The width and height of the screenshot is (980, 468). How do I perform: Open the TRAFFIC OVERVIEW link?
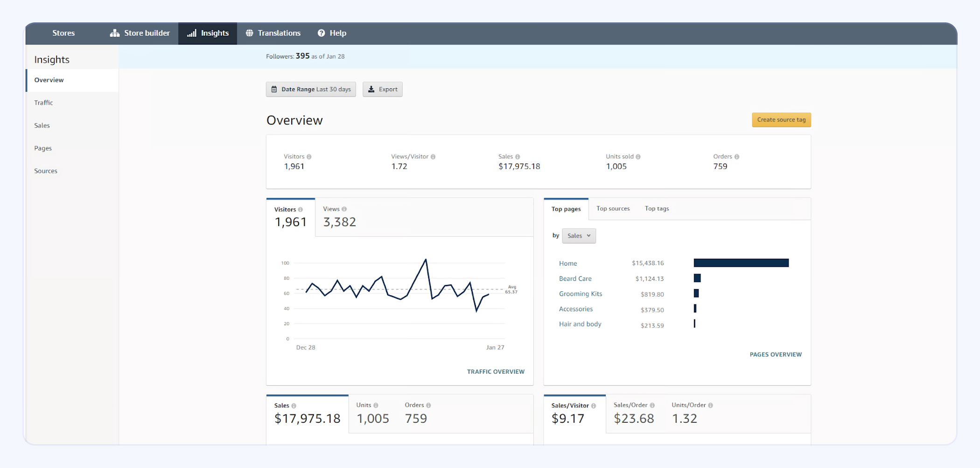pos(496,372)
